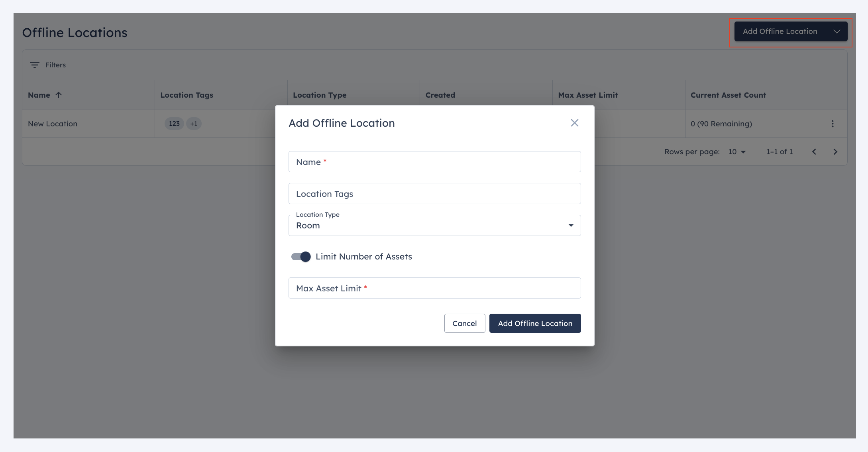Click the Cancel button
The image size is (868, 452).
click(465, 323)
